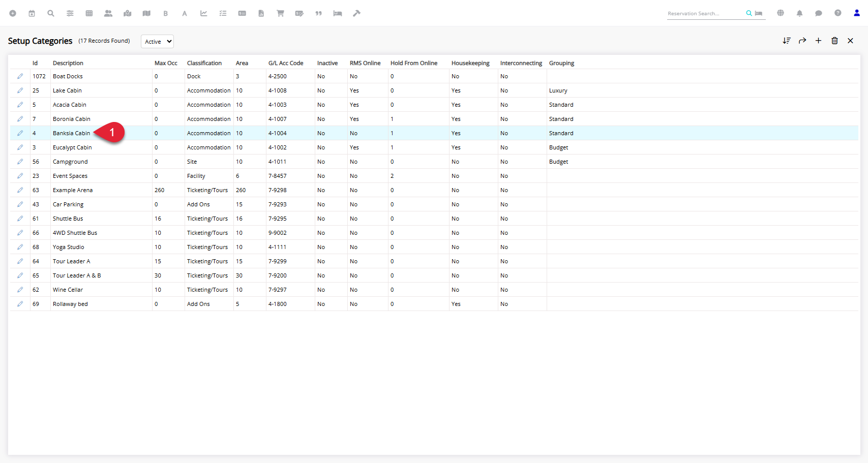Select the Tour Leader A & B description
The image size is (868, 463).
click(77, 275)
